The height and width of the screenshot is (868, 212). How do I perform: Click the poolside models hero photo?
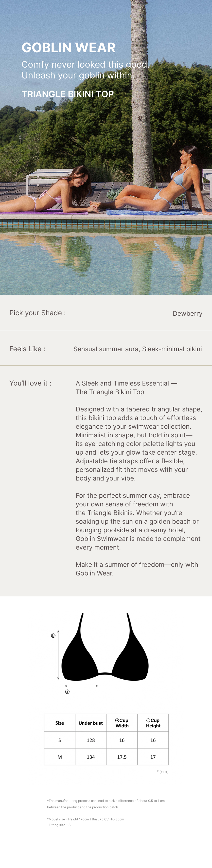click(106, 202)
